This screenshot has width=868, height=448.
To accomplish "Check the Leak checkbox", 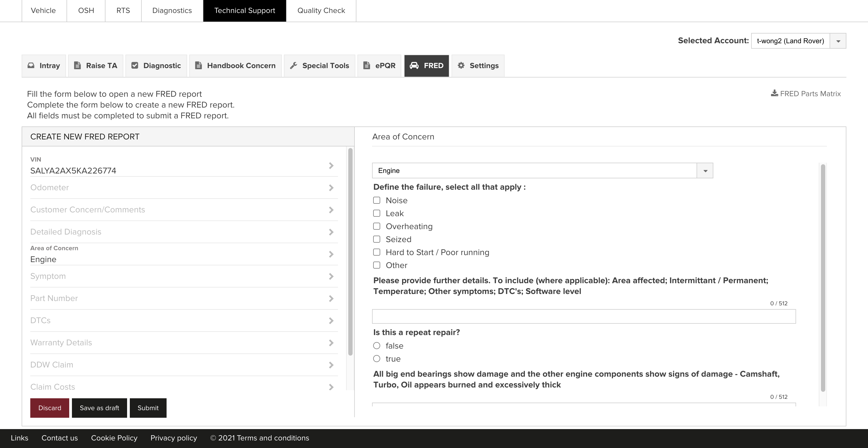I will point(377,213).
